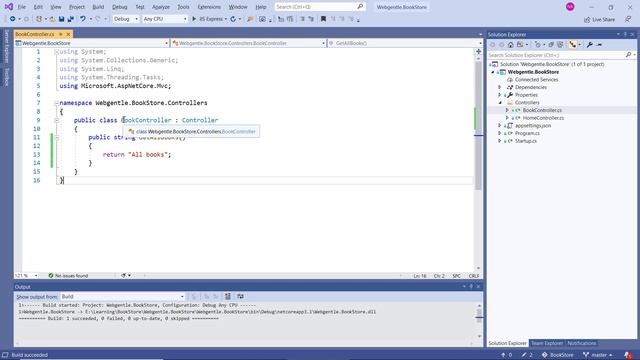Collapse the Controllers folder
Screen dimensions: 640x360
500,102
